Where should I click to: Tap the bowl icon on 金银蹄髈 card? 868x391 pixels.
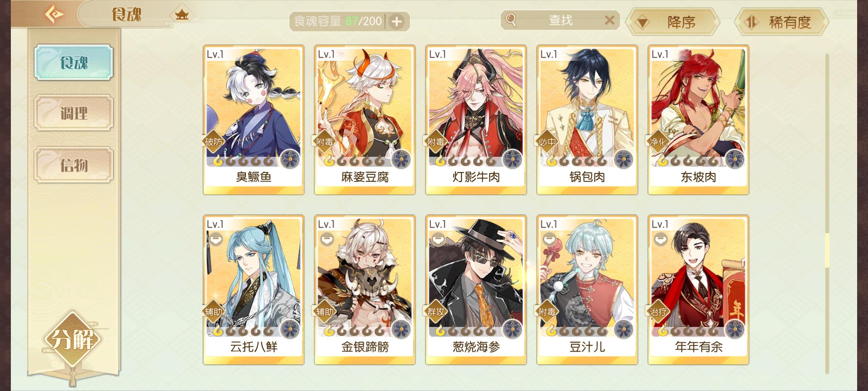point(327,239)
